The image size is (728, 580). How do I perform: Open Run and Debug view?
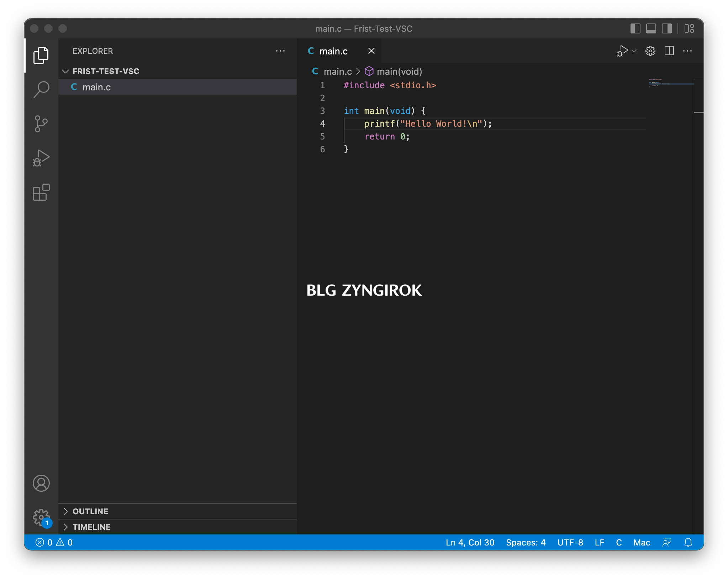(x=41, y=158)
